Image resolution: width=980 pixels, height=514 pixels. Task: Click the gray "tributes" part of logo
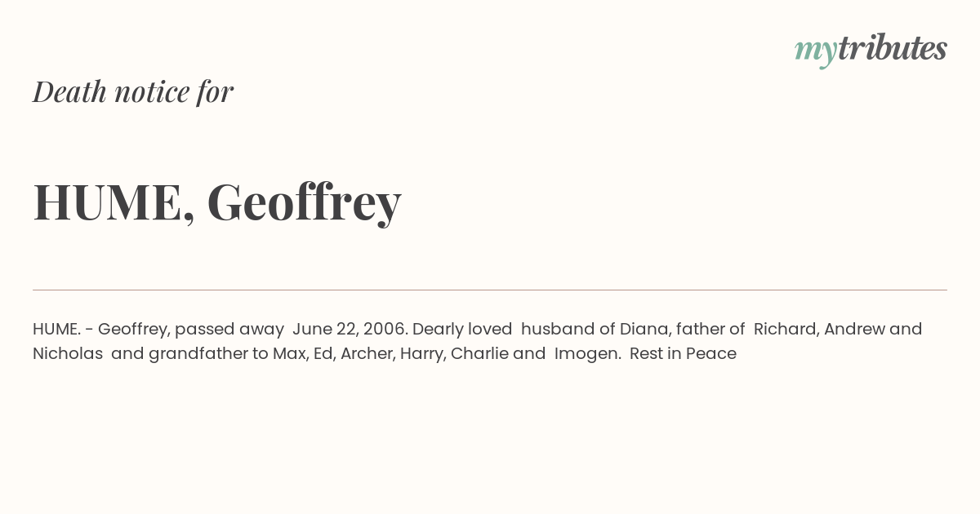click(x=893, y=48)
